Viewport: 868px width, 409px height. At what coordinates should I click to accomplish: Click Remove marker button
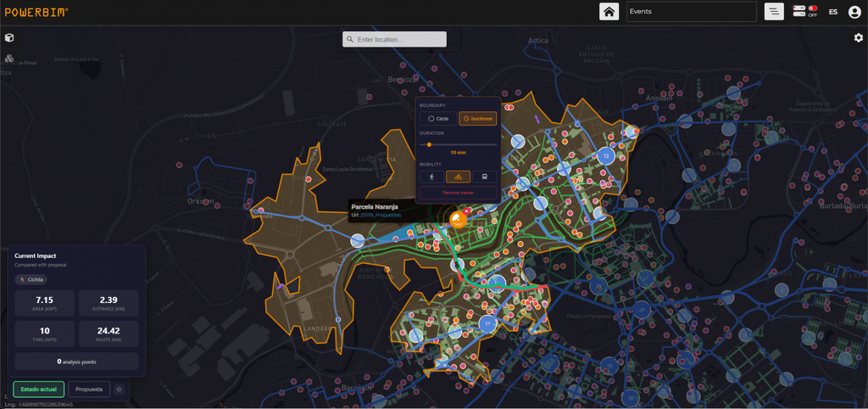[x=459, y=193]
